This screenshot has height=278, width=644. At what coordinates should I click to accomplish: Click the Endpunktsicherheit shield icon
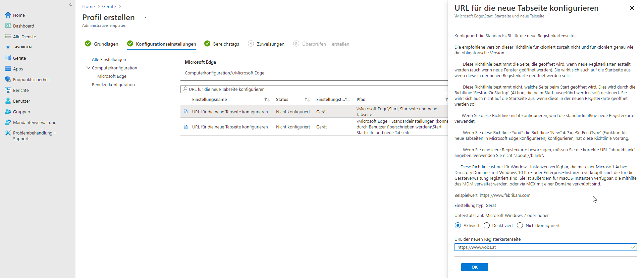point(8,79)
